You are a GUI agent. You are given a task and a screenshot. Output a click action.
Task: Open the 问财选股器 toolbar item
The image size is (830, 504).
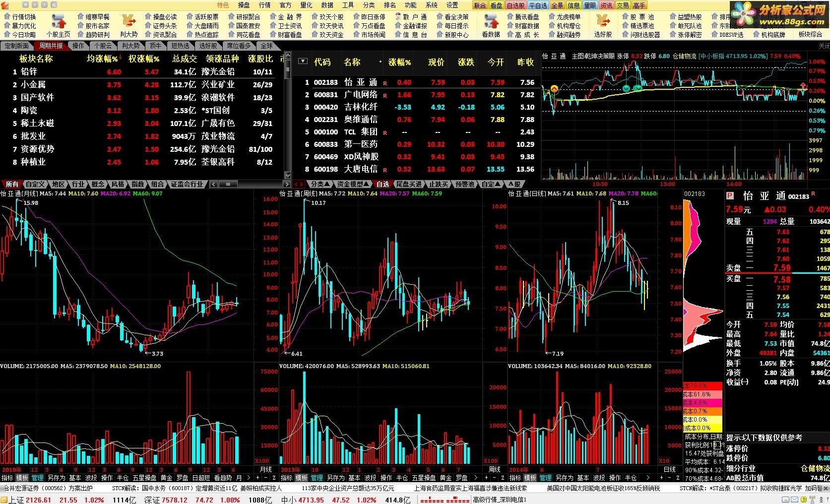point(641,35)
